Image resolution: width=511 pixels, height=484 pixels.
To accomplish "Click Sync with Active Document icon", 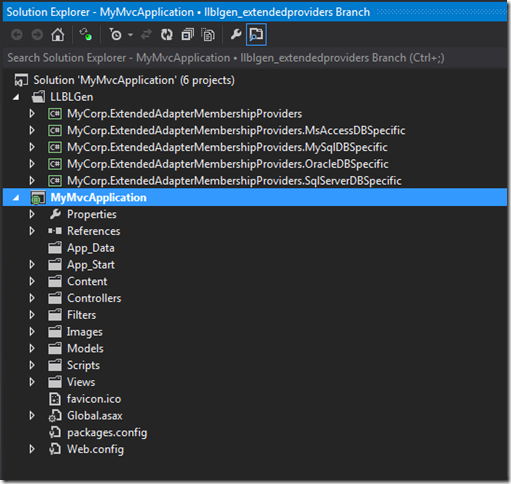I will click(x=146, y=35).
